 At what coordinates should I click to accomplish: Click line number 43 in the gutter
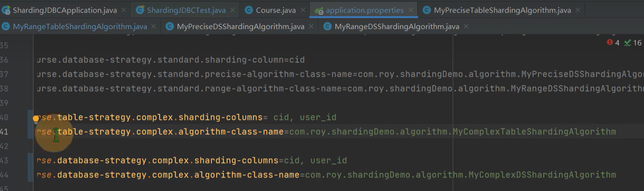(4, 160)
